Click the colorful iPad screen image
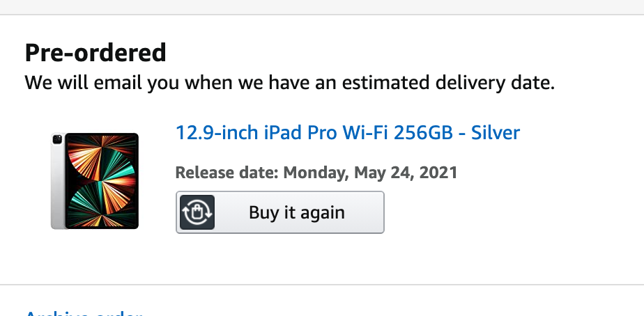 coord(102,181)
